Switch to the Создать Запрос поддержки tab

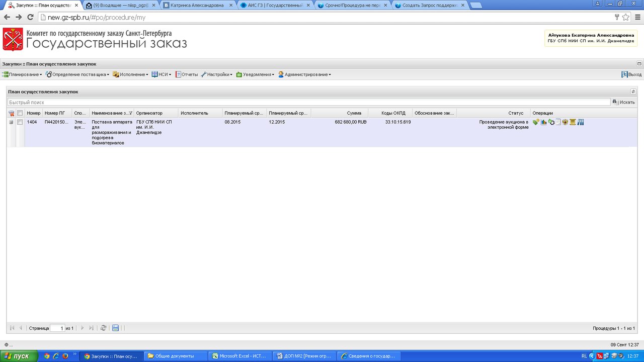click(430, 5)
